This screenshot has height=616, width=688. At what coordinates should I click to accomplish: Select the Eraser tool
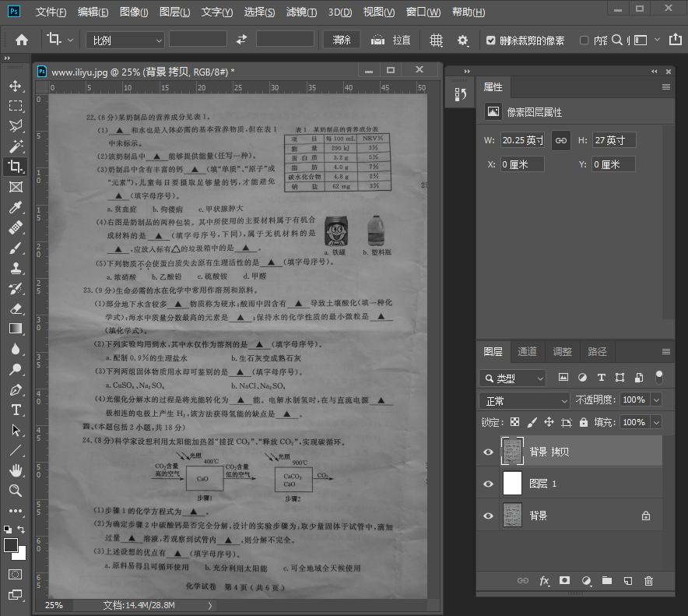point(16,308)
